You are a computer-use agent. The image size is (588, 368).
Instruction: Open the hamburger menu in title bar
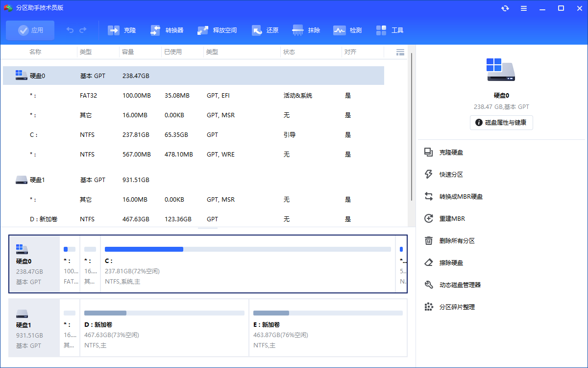click(x=524, y=8)
